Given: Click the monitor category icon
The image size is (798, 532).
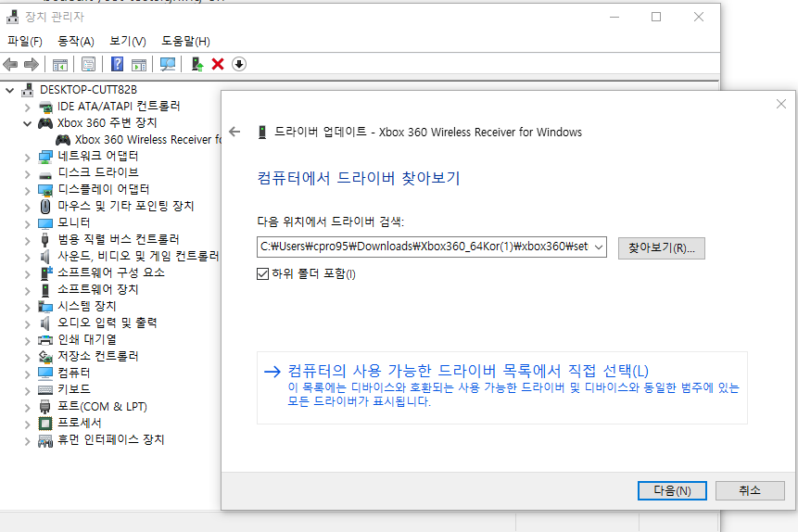Looking at the screenshot, I should pos(45,223).
